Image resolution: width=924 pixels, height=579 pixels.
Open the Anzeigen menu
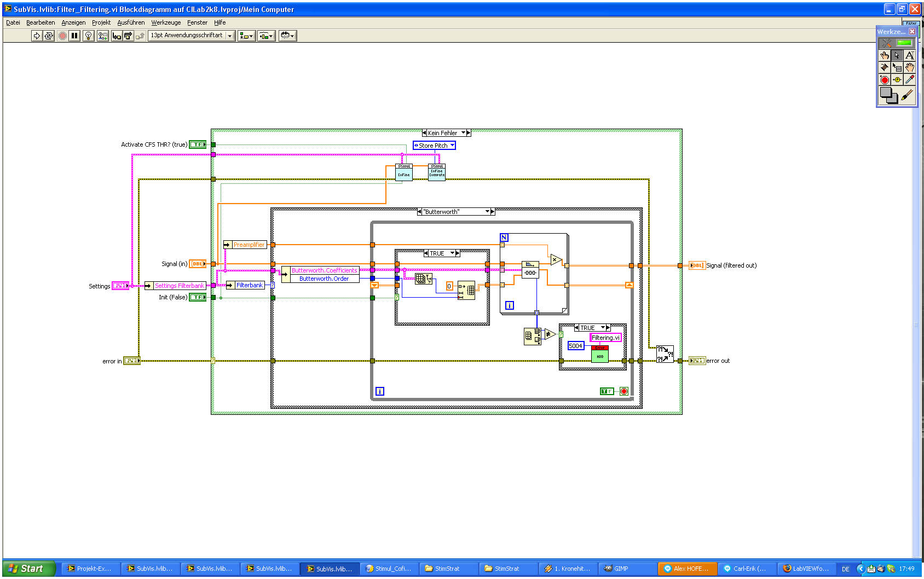73,22
